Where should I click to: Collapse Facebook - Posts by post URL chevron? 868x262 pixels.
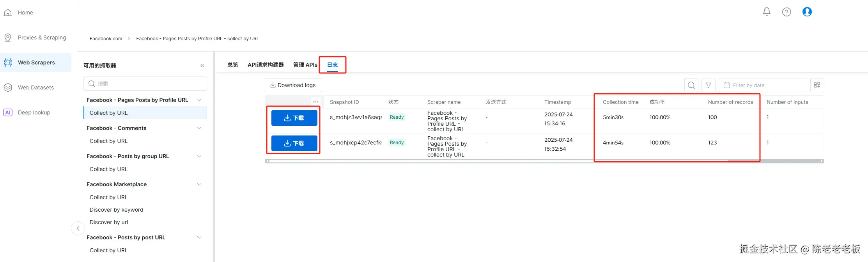[199, 237]
